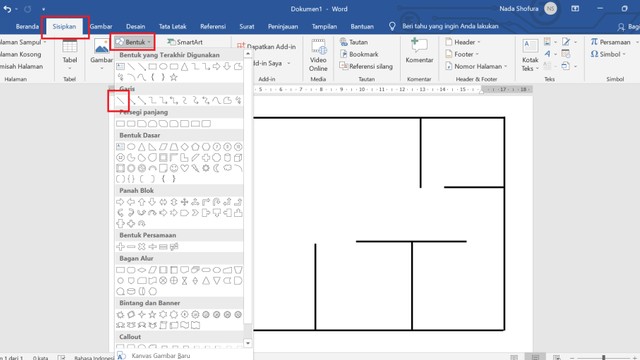Open the Kotak Teks tool

(x=530, y=56)
